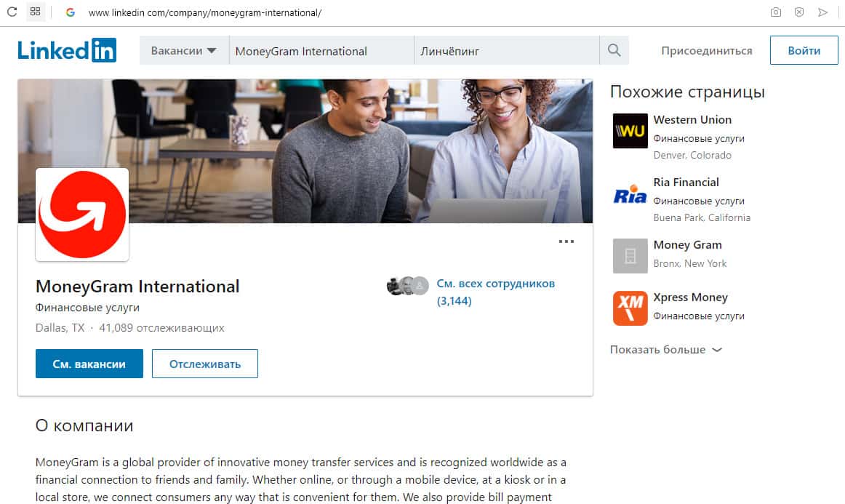The height and width of the screenshot is (504, 845).
Task: Click the См. вакансии button
Action: (x=89, y=364)
